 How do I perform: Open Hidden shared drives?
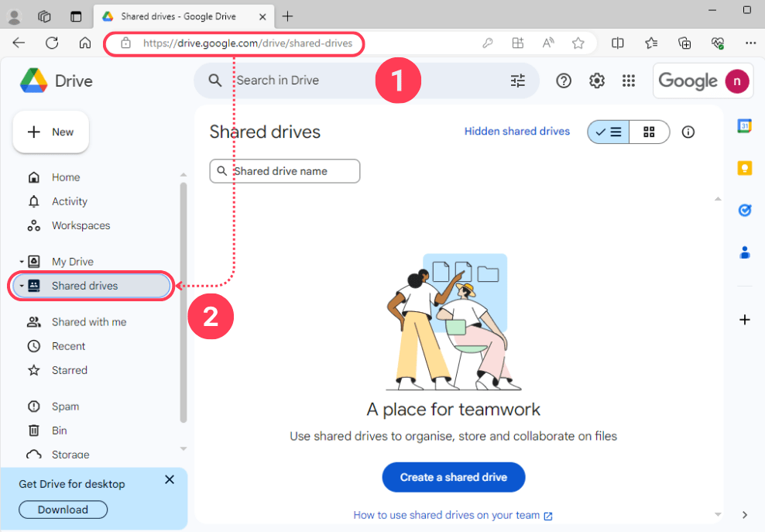(516, 131)
